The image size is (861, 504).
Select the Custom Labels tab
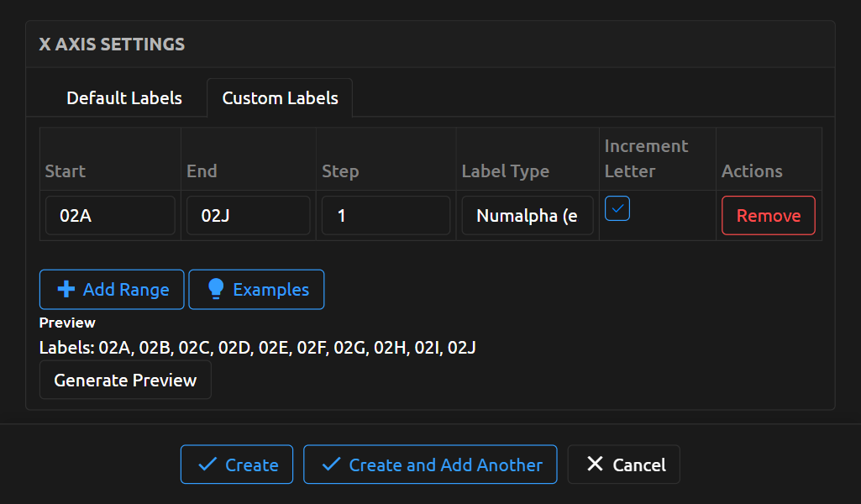point(280,98)
